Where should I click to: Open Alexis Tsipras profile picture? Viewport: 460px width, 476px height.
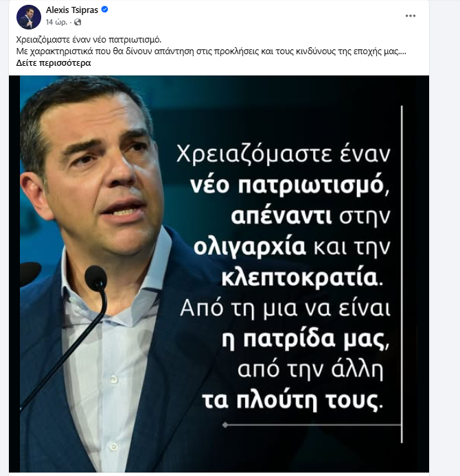29,17
